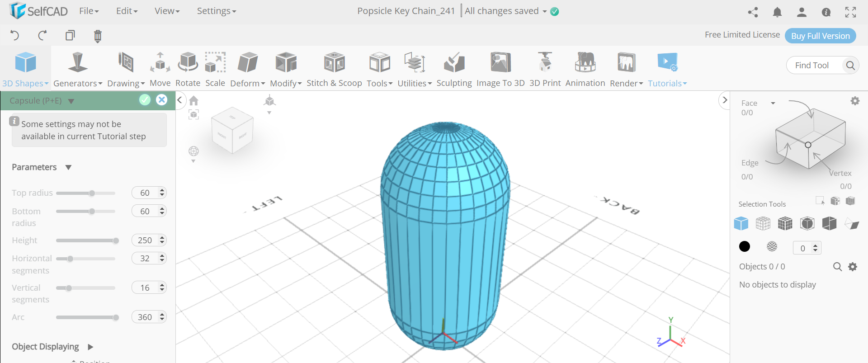Toggle the fourth view mode cube
This screenshot has height=363, width=868.
click(x=807, y=223)
